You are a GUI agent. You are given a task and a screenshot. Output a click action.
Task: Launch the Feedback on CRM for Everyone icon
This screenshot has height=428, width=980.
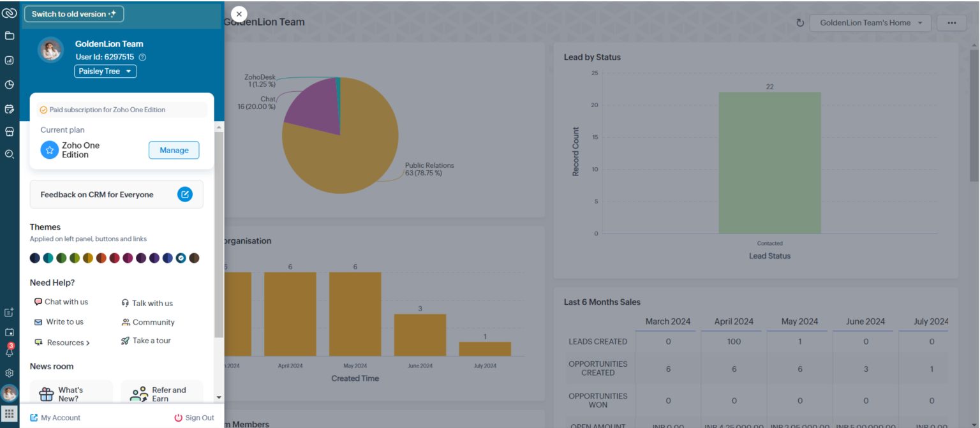click(185, 194)
